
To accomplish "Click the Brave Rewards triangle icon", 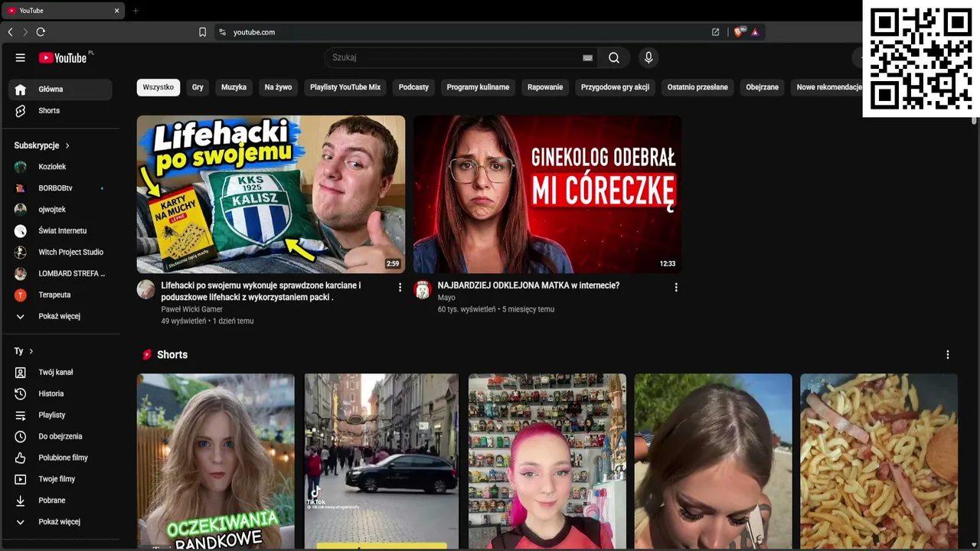I will pos(755,32).
